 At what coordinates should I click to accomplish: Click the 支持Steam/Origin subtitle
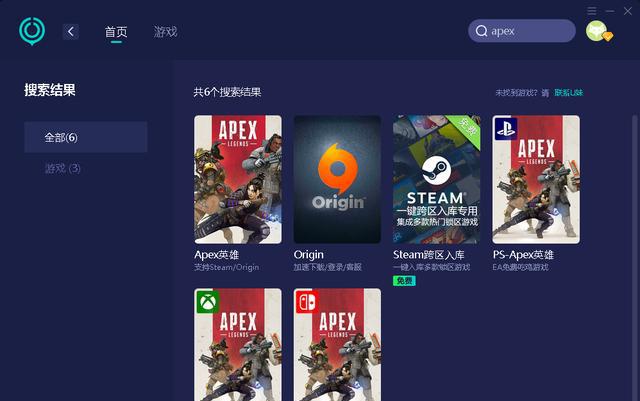(x=227, y=267)
